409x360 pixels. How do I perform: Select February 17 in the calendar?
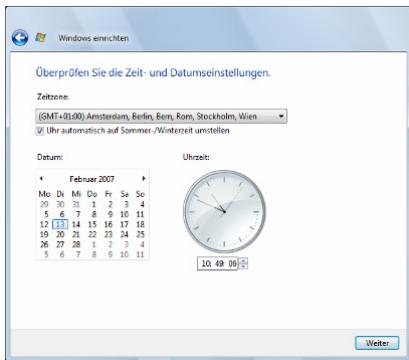point(124,224)
